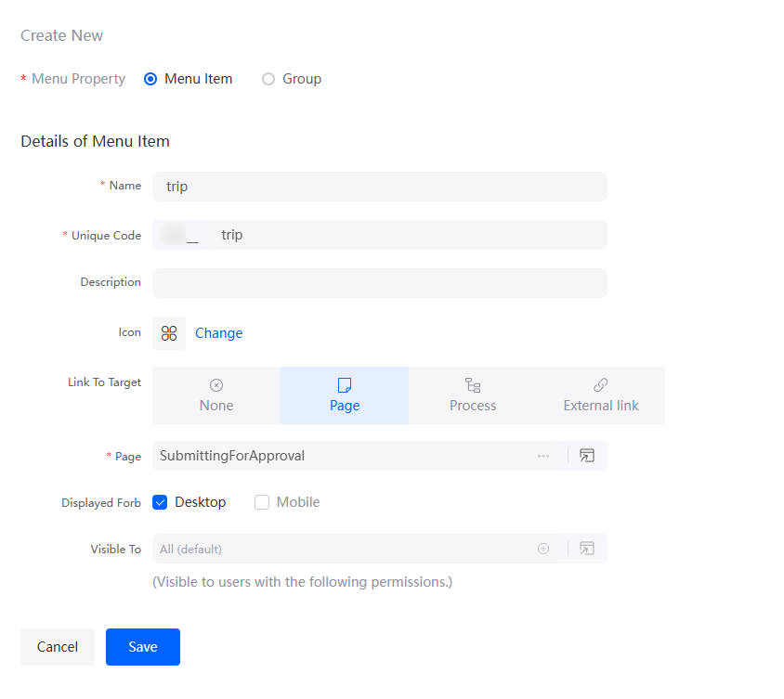Set Link To Target to Page
The width and height of the screenshot is (784, 699).
(x=345, y=395)
